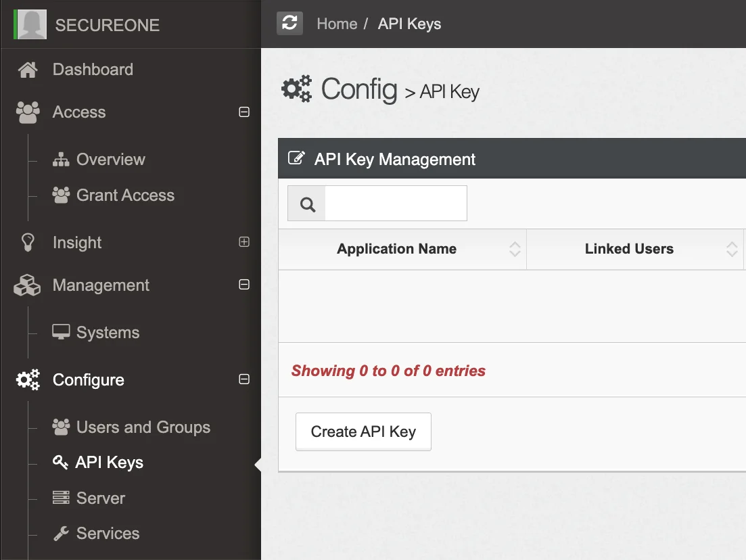Viewport: 746px width, 560px height.
Task: Click 'Showing 0 to 0 of 0 entries' text
Action: click(388, 371)
